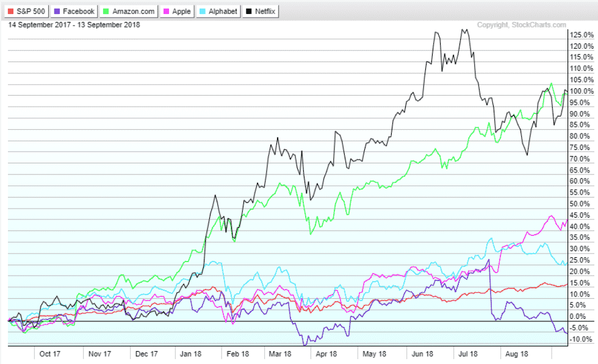
Task: Select the Aug 18 label on the x-axis
Action: pos(516,353)
